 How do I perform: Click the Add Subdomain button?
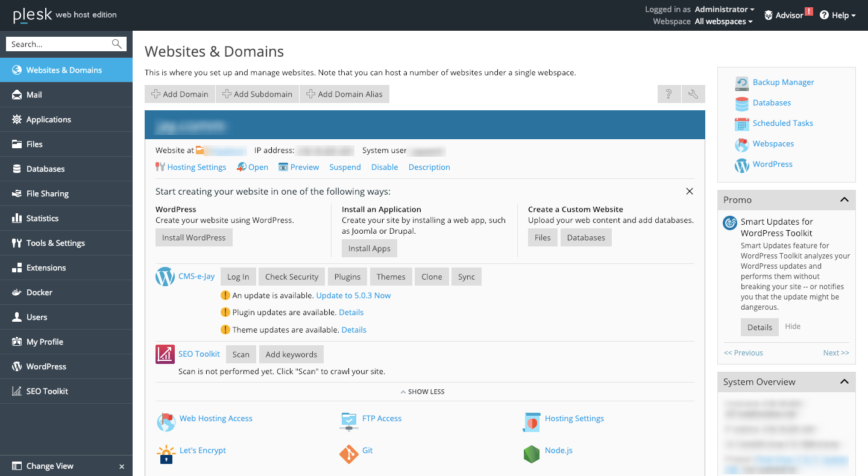(257, 94)
